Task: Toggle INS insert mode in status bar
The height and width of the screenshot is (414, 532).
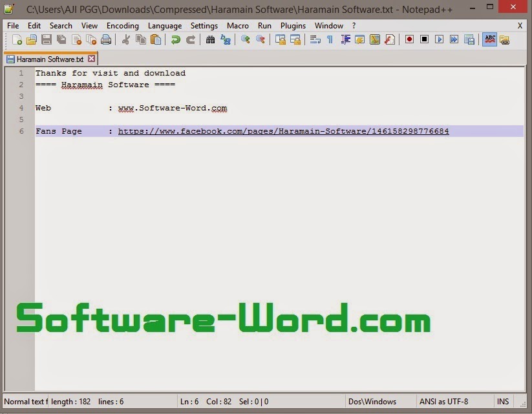Action: 503,402
